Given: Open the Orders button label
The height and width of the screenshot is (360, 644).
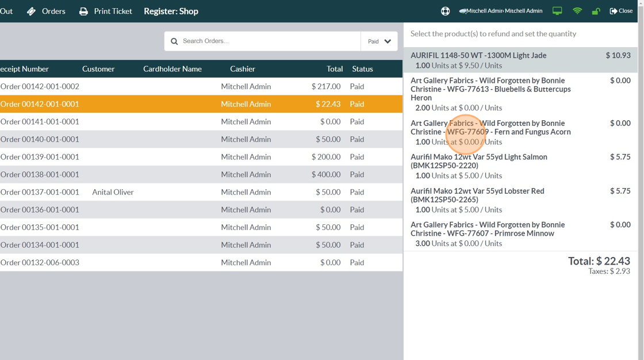Looking at the screenshot, I should (53, 12).
